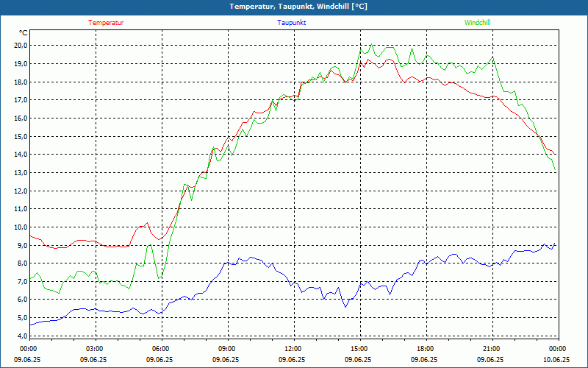
Task: Click the '10.06.25' date label
Action: tap(556, 359)
